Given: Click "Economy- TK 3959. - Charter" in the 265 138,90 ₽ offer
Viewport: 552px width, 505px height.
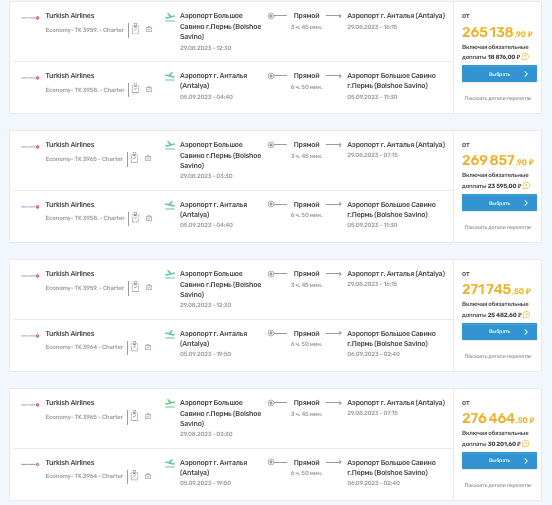Looking at the screenshot, I should (84, 30).
